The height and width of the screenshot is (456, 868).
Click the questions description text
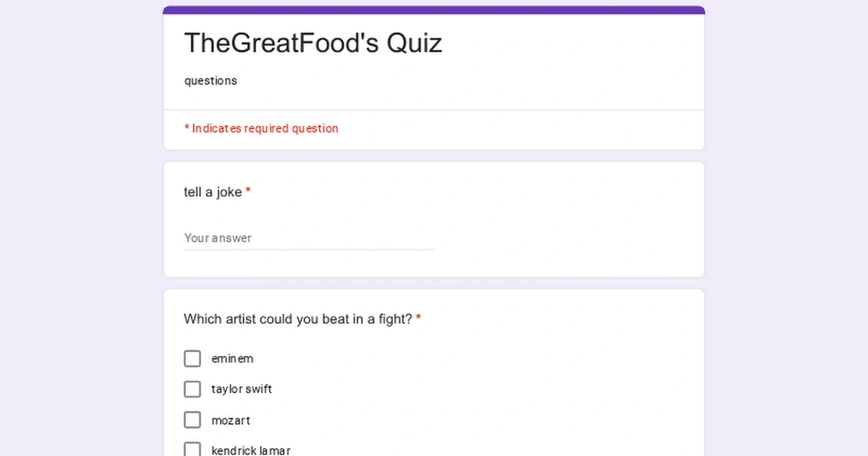coord(210,80)
